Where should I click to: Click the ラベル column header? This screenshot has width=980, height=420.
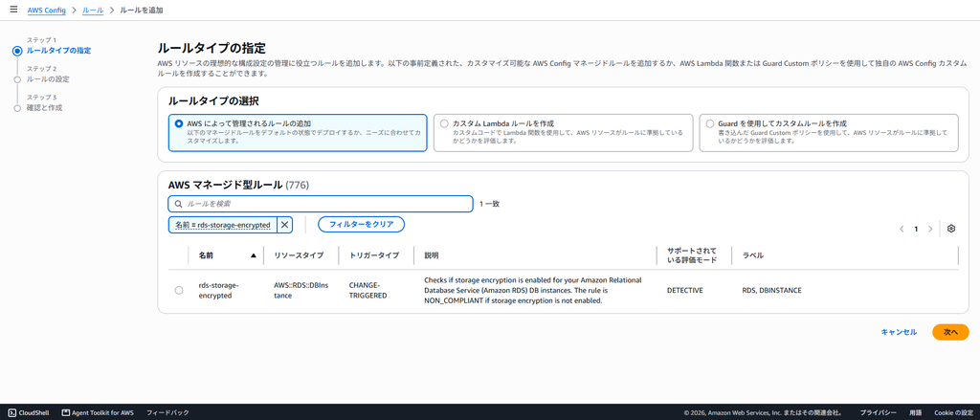(752, 255)
